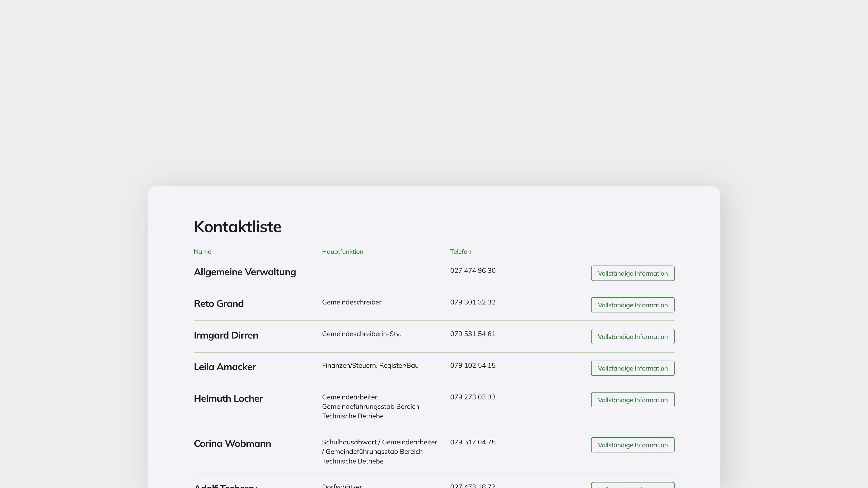
Task: View full details for Helmuth Locher
Action: point(632,400)
